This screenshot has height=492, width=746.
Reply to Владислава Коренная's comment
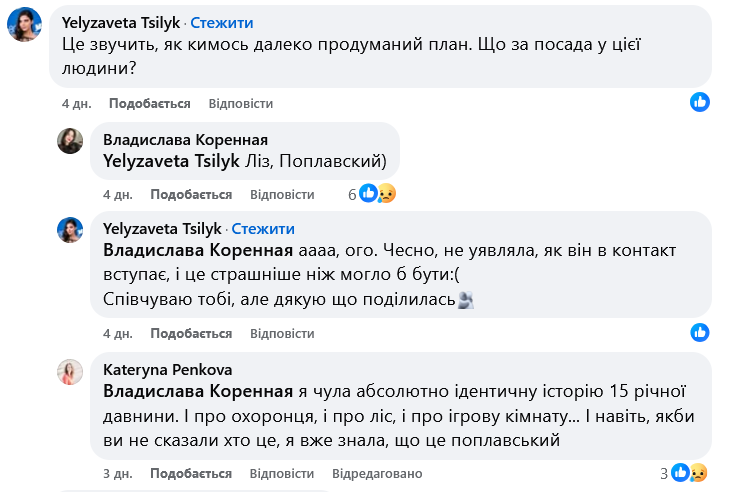pos(283,194)
